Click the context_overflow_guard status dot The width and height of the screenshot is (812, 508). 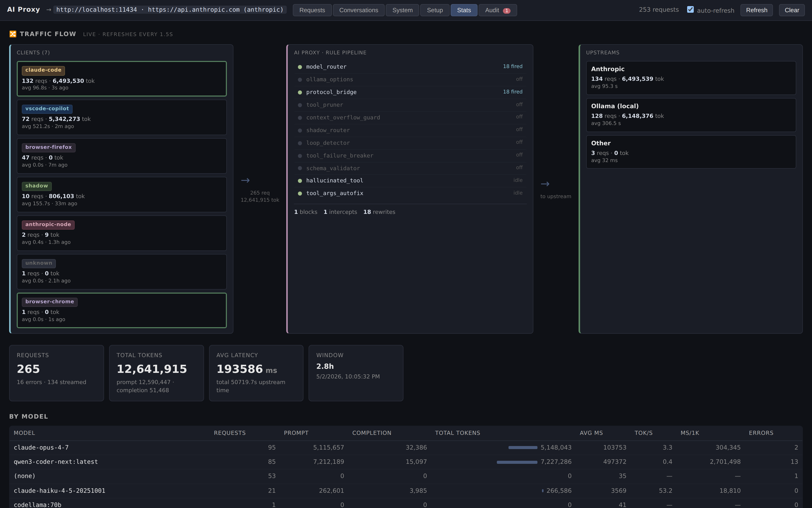click(x=300, y=118)
